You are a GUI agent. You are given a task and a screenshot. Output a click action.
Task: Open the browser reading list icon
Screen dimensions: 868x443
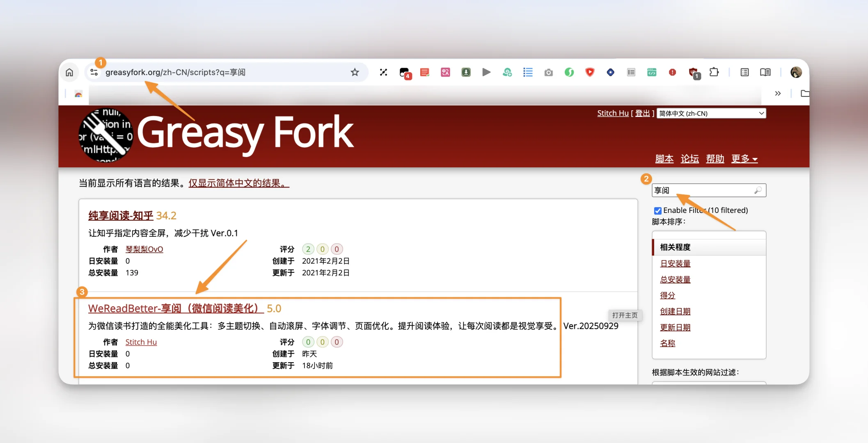744,72
